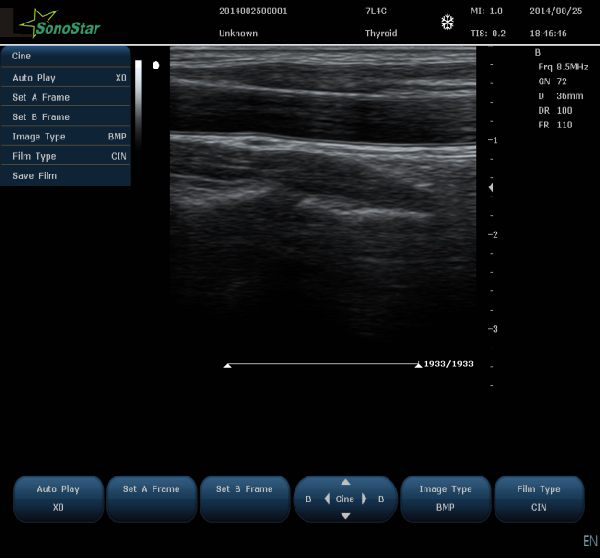This screenshot has width=600, height=558.
Task: Select Set B Frame in side menu
Action: tap(66, 117)
